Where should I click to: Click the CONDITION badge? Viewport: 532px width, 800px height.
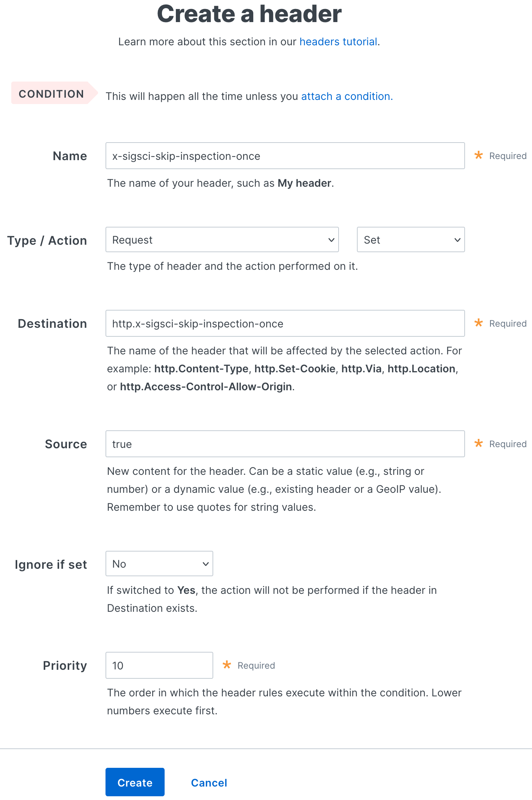coord(51,94)
